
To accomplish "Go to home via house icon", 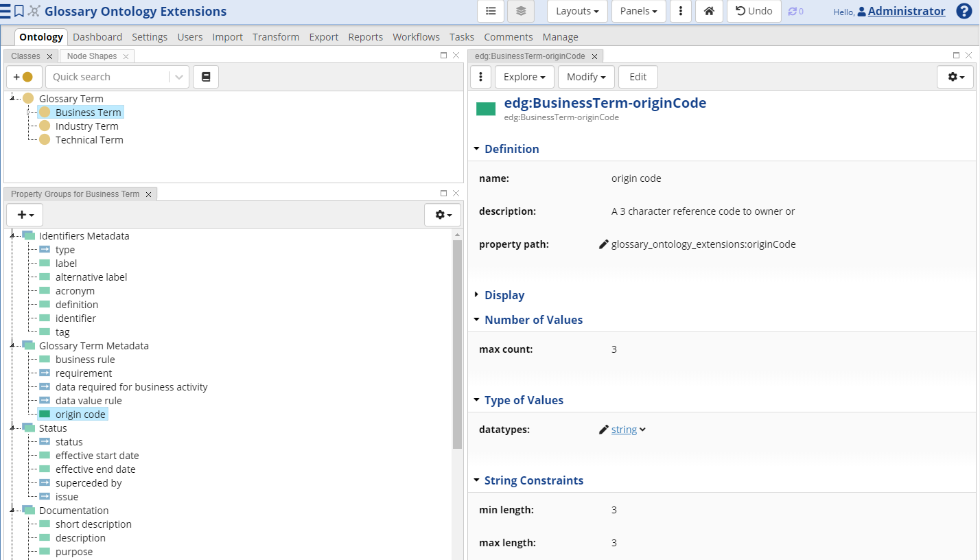I will [x=709, y=11].
